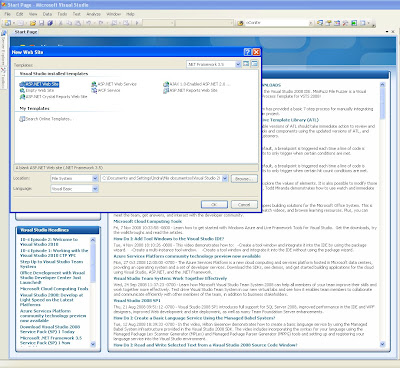Click headline 'Microsoft Cloud Computing Tools' in sidebar
Screen dimensions: 400x368
click(x=54, y=289)
